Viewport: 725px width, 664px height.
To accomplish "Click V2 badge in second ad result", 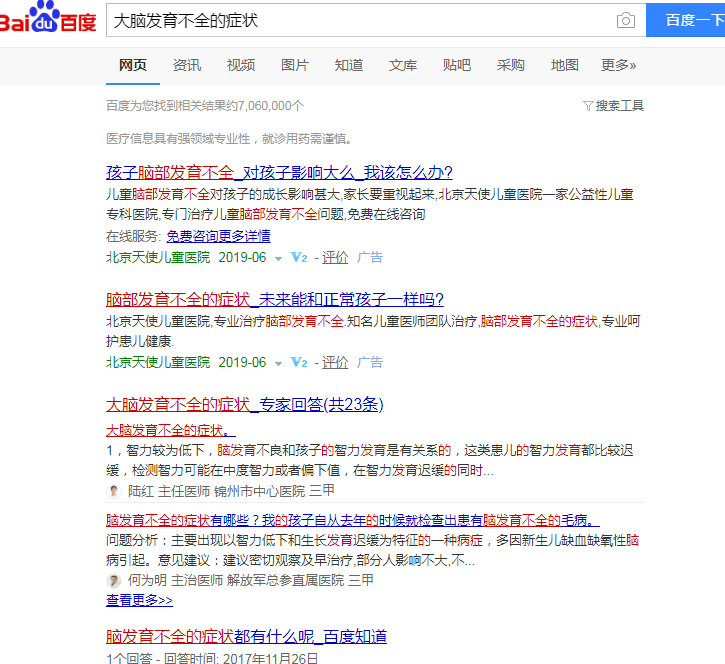I will click(x=299, y=362).
